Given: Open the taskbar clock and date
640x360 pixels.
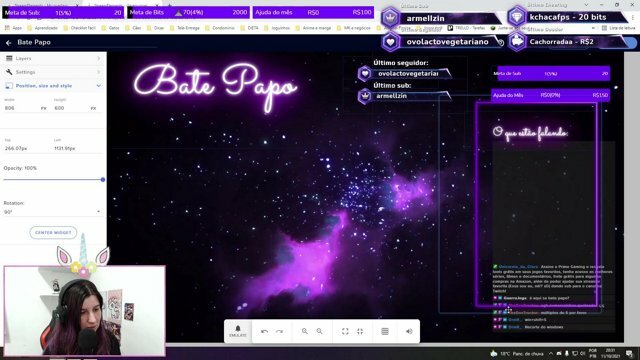Looking at the screenshot, I should click(x=611, y=353).
